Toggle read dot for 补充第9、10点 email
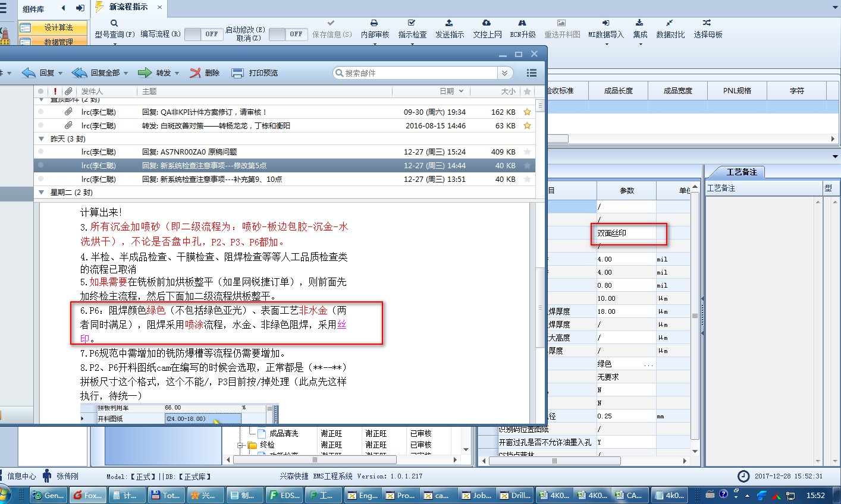The image size is (841, 504). click(x=40, y=179)
